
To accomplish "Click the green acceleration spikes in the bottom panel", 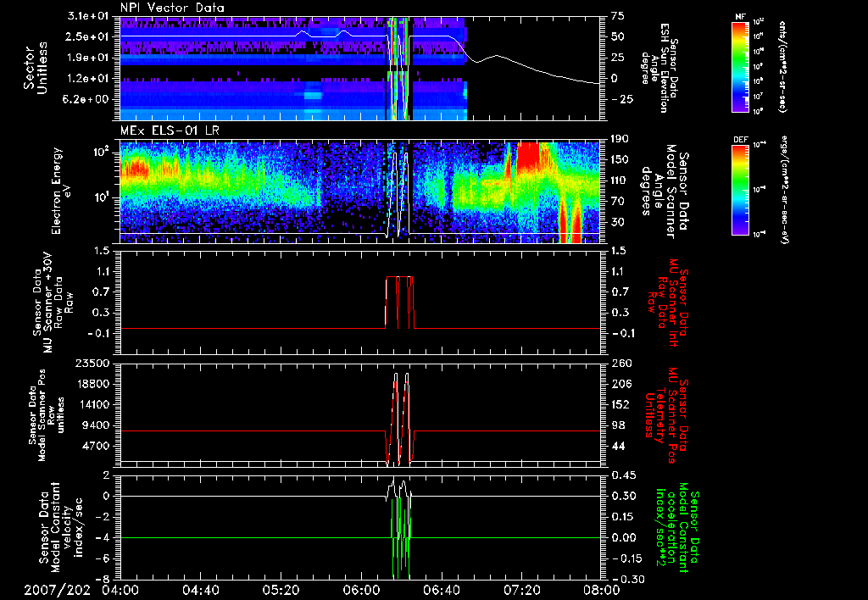I will point(401,540).
